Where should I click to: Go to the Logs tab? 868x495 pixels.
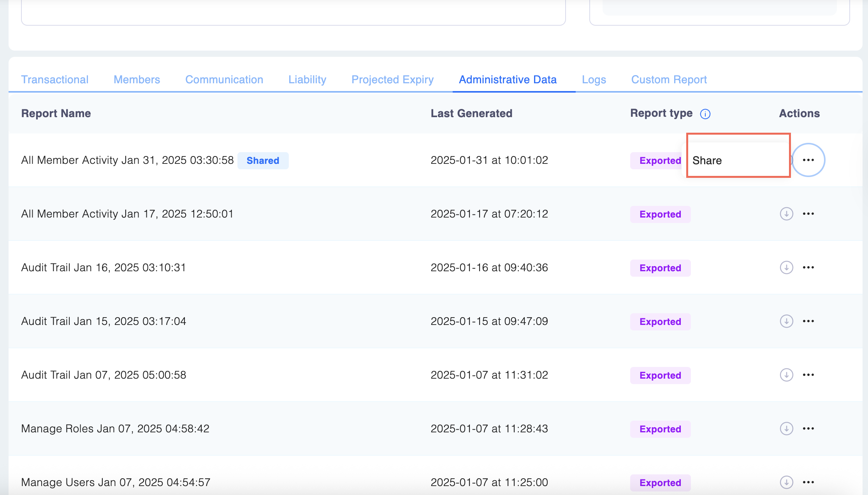(x=594, y=80)
